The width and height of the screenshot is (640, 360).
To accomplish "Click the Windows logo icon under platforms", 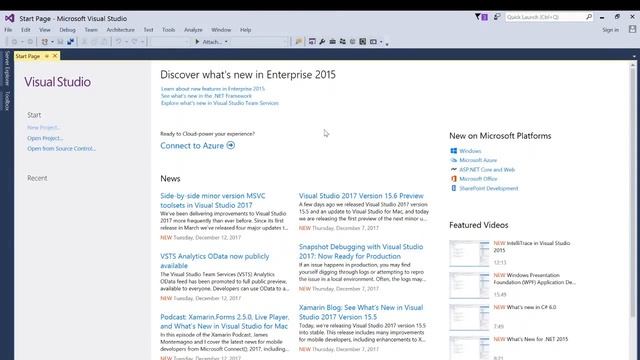I will coord(453,151).
